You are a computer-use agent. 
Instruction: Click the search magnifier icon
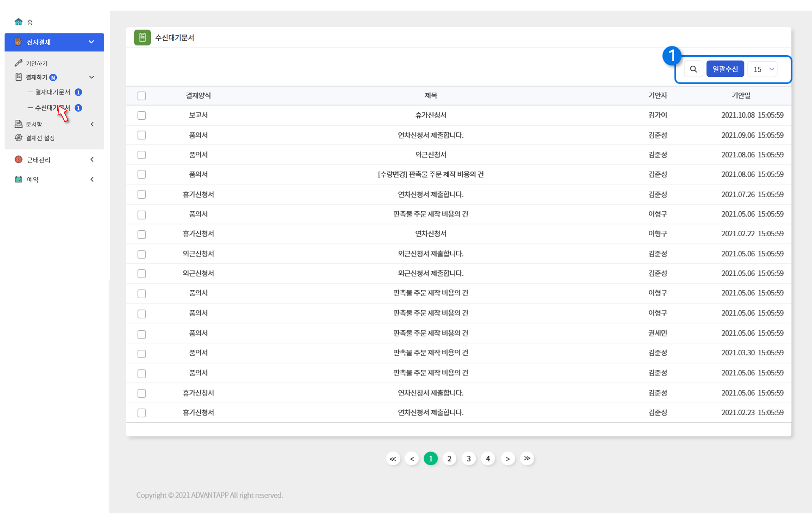pyautogui.click(x=693, y=69)
